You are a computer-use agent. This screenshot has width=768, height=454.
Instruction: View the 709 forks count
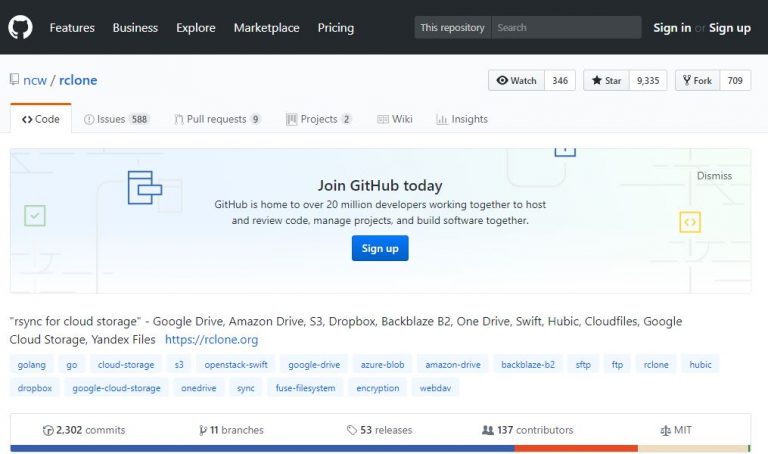pyautogui.click(x=735, y=80)
